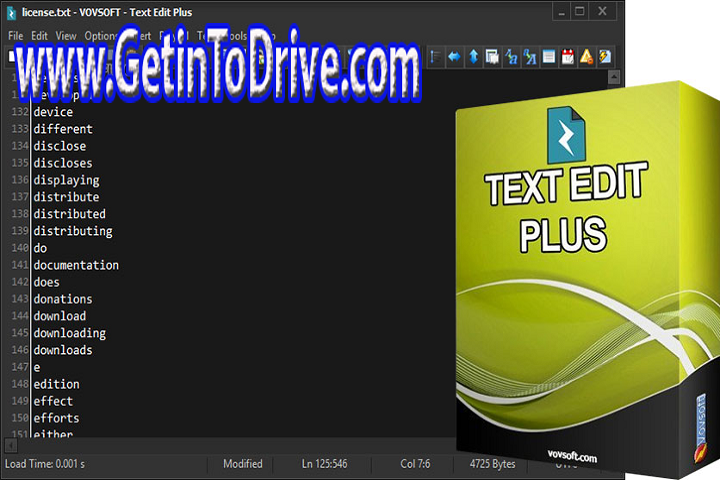This screenshot has width=720, height=480.
Task: Click the word 'download' on line 144
Action: tap(60, 316)
